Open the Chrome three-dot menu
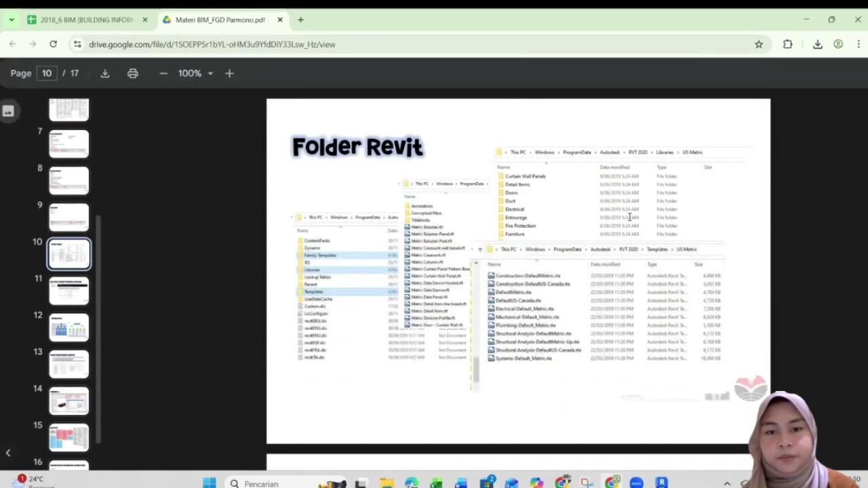The width and height of the screenshot is (868, 488). 859,44
